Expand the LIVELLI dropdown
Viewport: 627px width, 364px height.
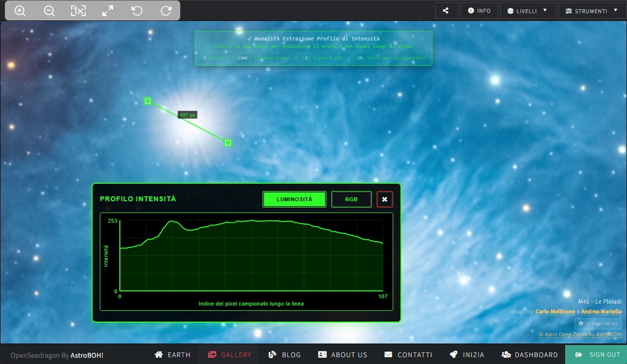click(528, 11)
